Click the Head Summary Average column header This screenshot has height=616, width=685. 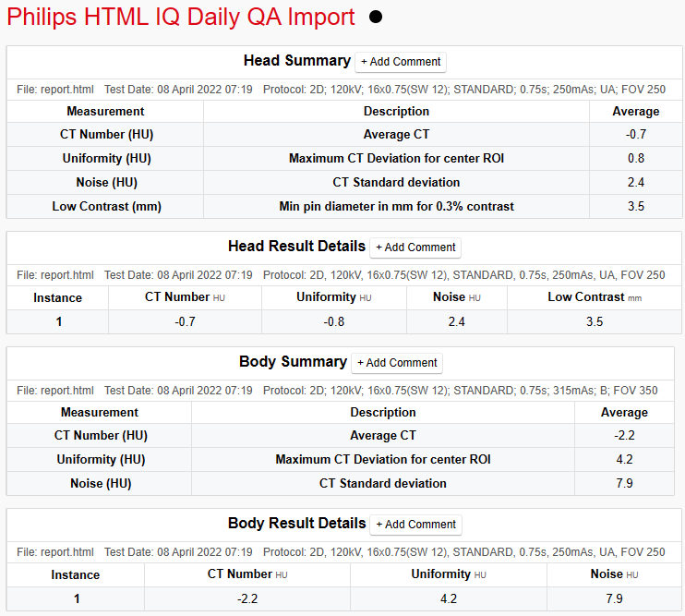click(x=635, y=111)
